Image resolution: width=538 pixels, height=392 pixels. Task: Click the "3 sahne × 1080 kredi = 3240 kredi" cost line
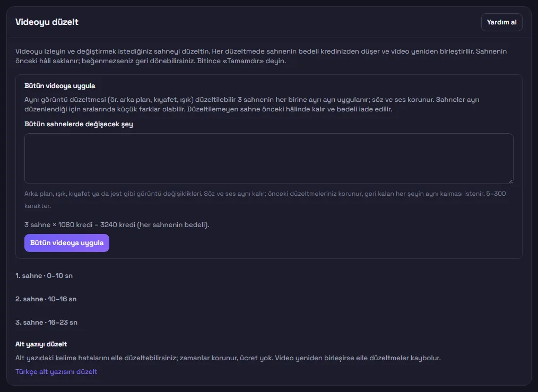pos(117,224)
